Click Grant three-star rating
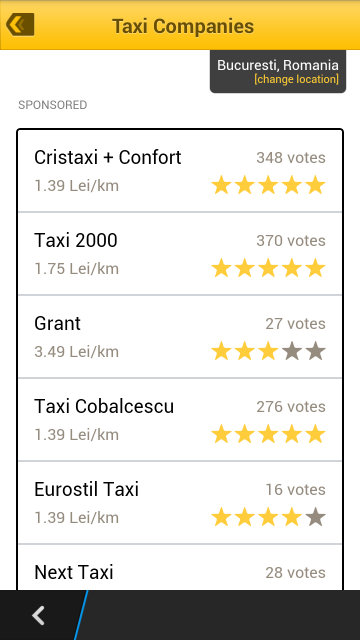The width and height of the screenshot is (360, 640). pos(268,352)
